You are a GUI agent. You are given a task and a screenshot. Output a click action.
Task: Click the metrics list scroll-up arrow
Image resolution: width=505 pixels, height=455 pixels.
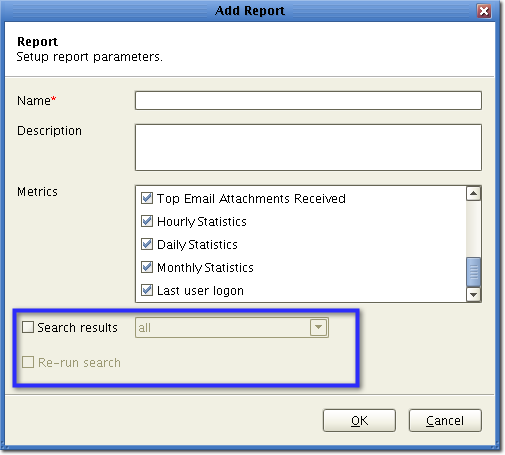click(473, 193)
